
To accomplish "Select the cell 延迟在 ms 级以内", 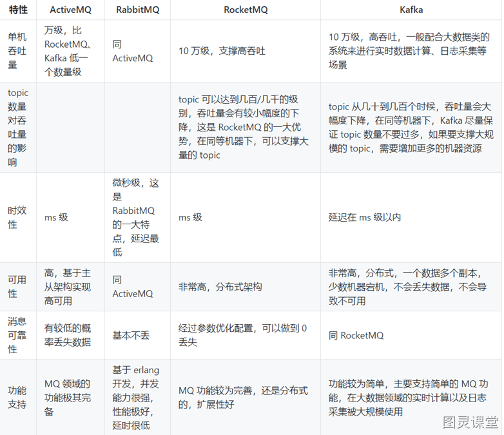I will pyautogui.click(x=411, y=217).
